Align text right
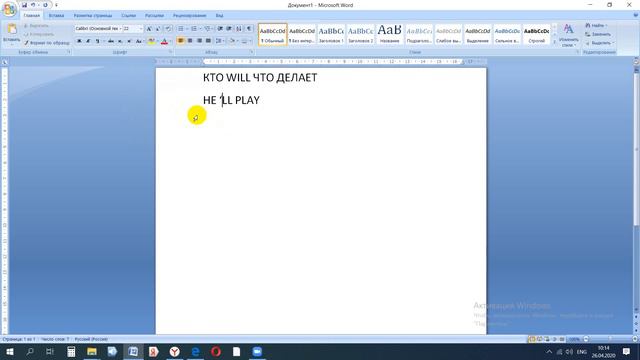The width and height of the screenshot is (640, 360). [199, 41]
